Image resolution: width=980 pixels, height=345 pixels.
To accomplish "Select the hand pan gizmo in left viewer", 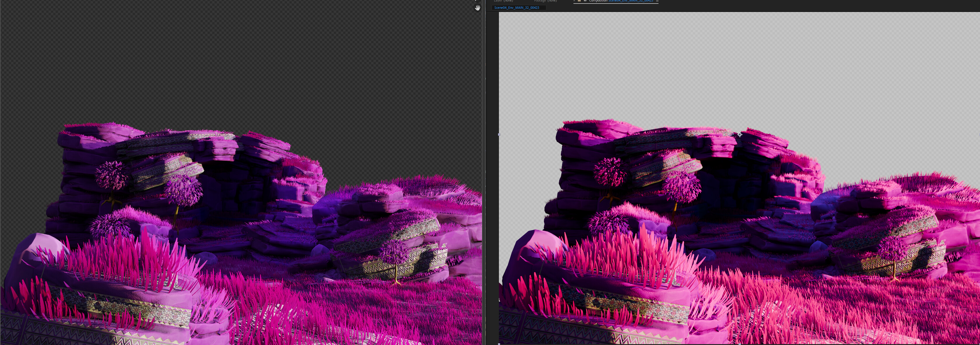I will point(478,8).
